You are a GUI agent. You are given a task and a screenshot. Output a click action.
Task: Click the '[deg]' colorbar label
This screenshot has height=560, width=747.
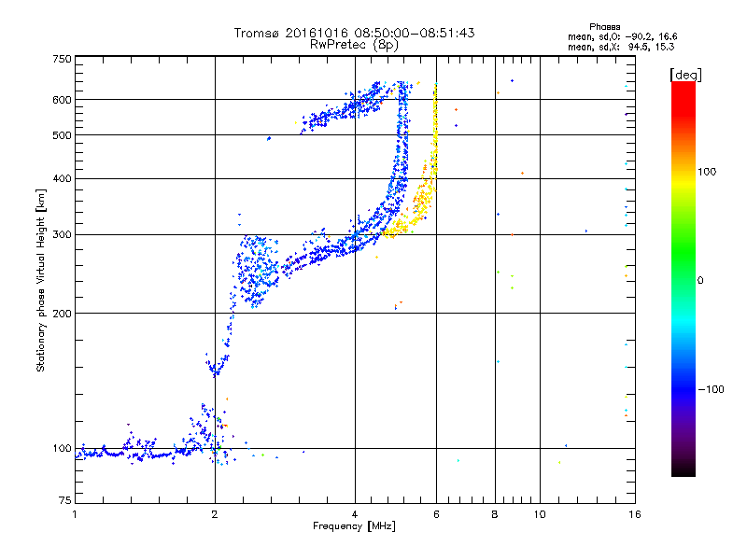pos(685,75)
